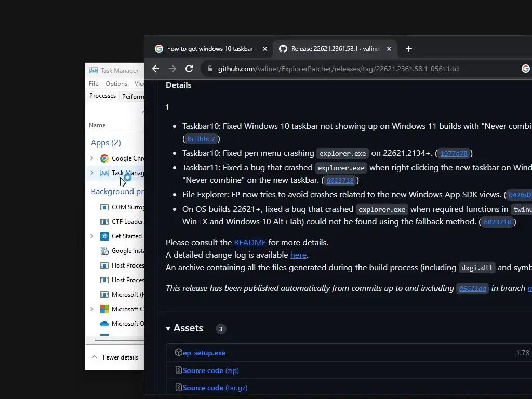This screenshot has width=532, height=399.
Task: Click the Source code (zip) file icon
Action: (x=179, y=370)
